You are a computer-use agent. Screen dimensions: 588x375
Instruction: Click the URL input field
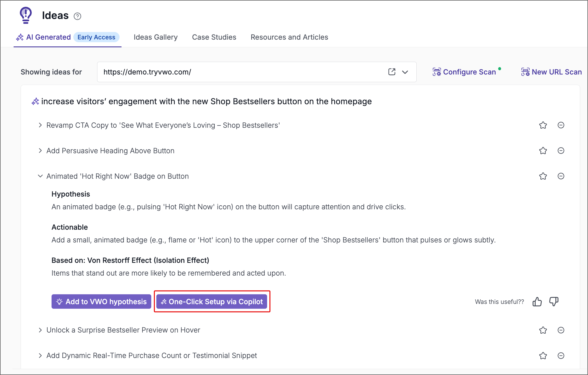257,72
